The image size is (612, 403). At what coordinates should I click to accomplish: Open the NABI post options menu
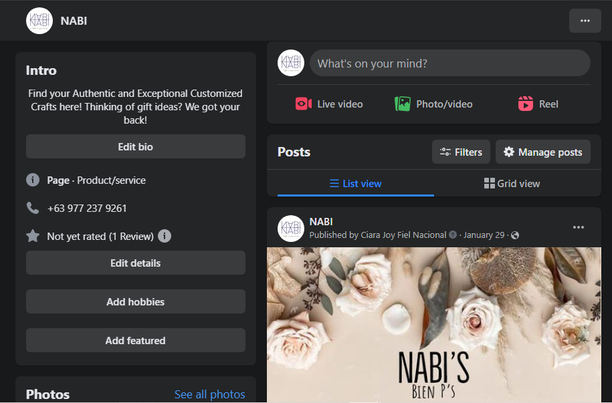578,228
